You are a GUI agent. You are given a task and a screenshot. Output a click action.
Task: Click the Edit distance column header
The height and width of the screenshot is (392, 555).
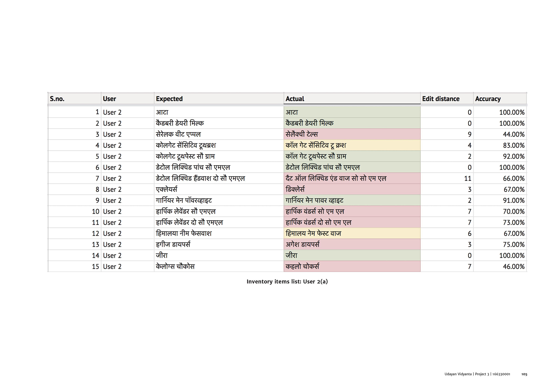click(441, 99)
